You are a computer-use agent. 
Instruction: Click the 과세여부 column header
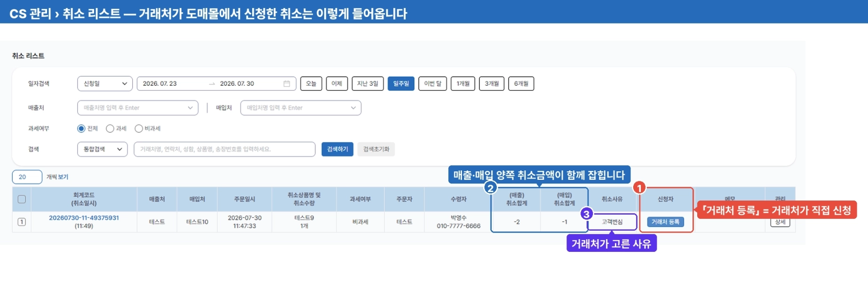[x=360, y=199]
